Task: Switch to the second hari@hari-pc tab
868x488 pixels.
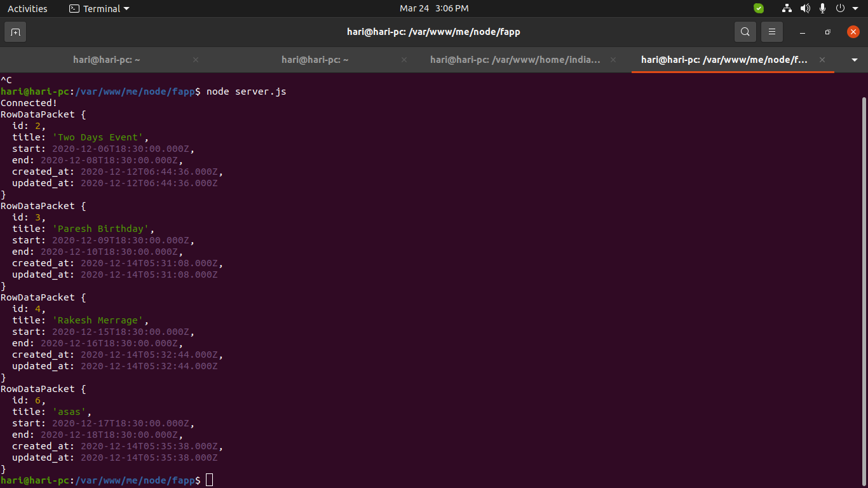Action: point(315,60)
